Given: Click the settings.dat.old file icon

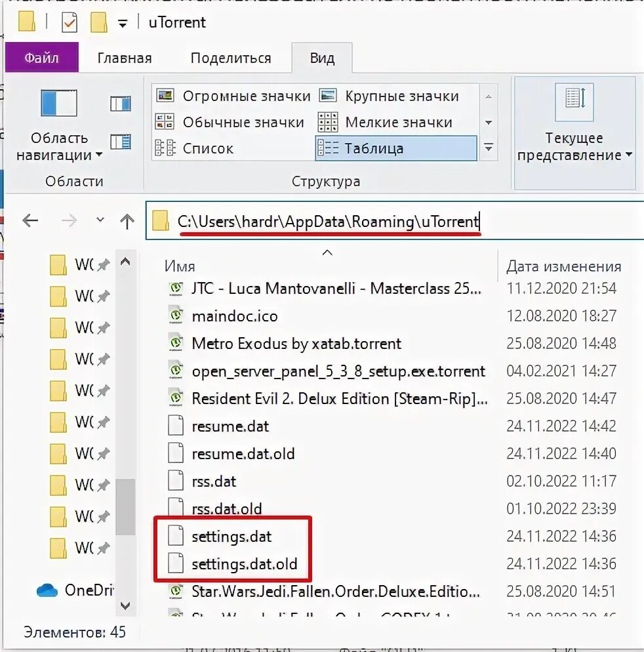Looking at the screenshot, I should (x=176, y=563).
